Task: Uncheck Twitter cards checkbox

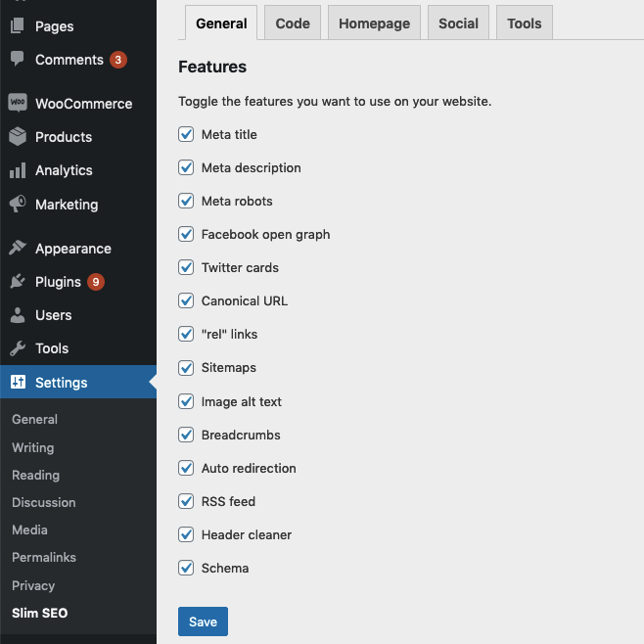Action: coord(186,267)
